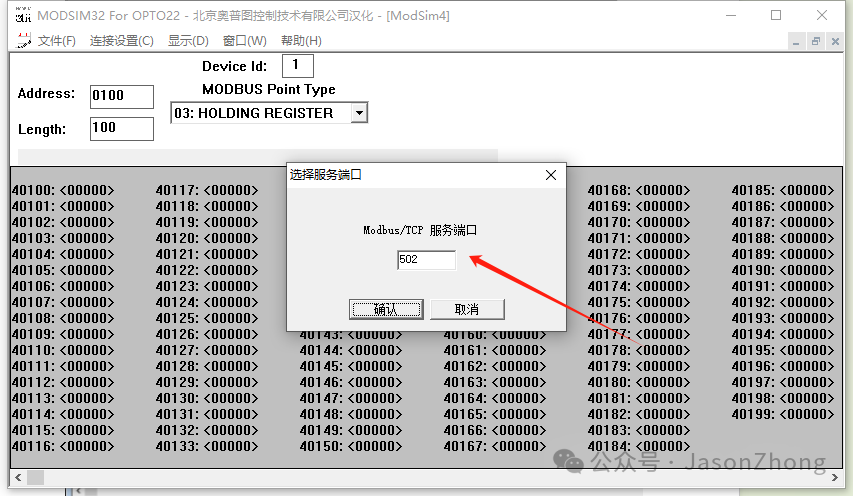This screenshot has width=853, height=496.
Task: Select register 40150: <00000>
Action: [x=351, y=447]
